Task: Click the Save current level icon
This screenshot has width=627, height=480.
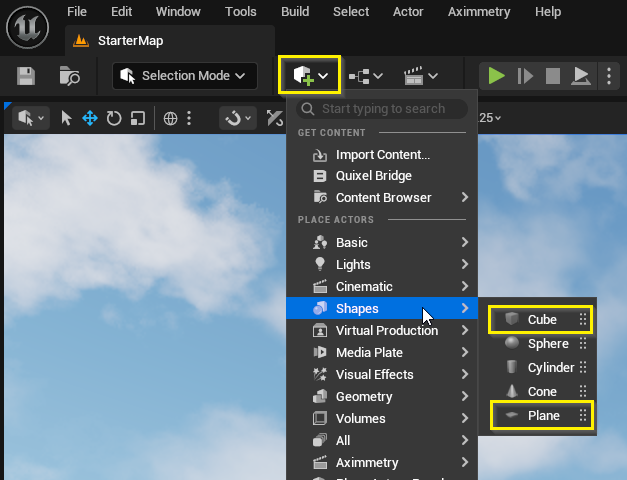Action: point(27,76)
